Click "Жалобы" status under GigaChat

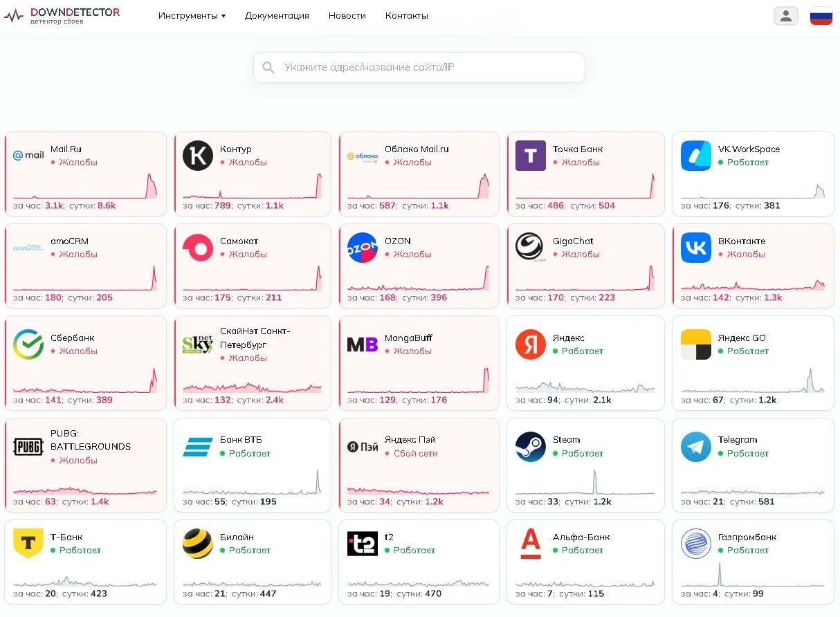click(x=576, y=255)
